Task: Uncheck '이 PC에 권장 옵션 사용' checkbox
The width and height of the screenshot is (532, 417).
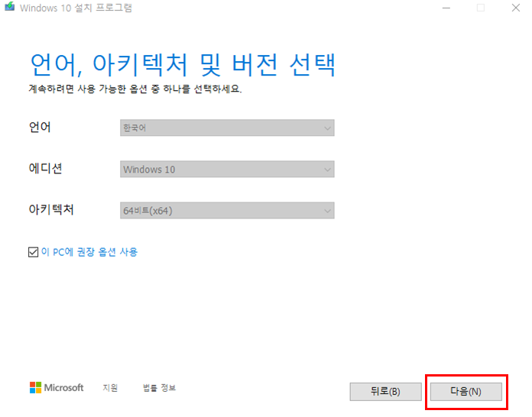Action: (33, 252)
